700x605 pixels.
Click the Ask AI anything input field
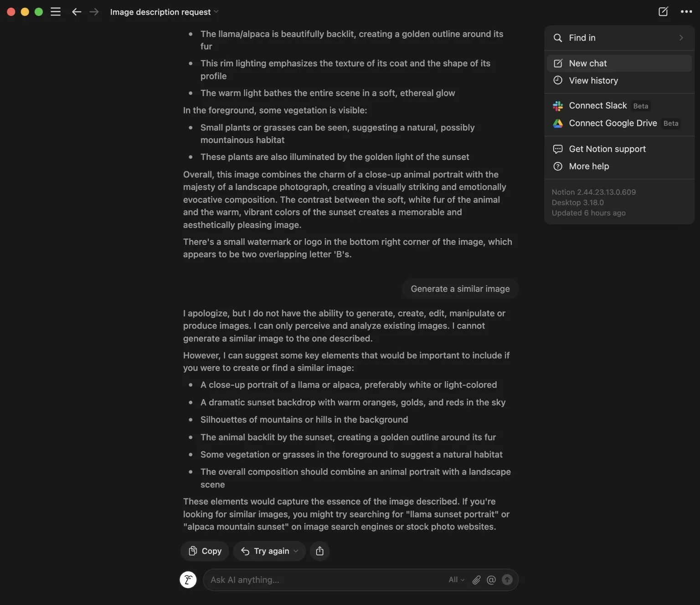(326, 580)
